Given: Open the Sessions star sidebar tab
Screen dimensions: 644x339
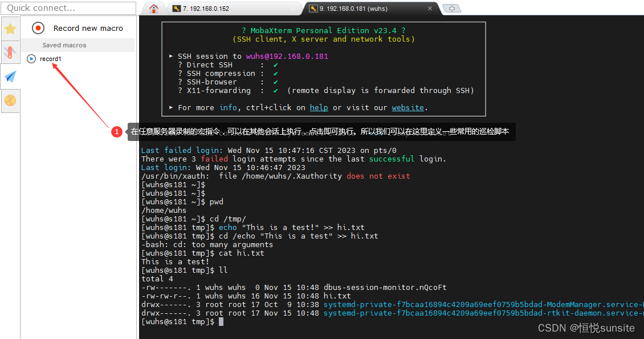Looking at the screenshot, I should click(10, 29).
